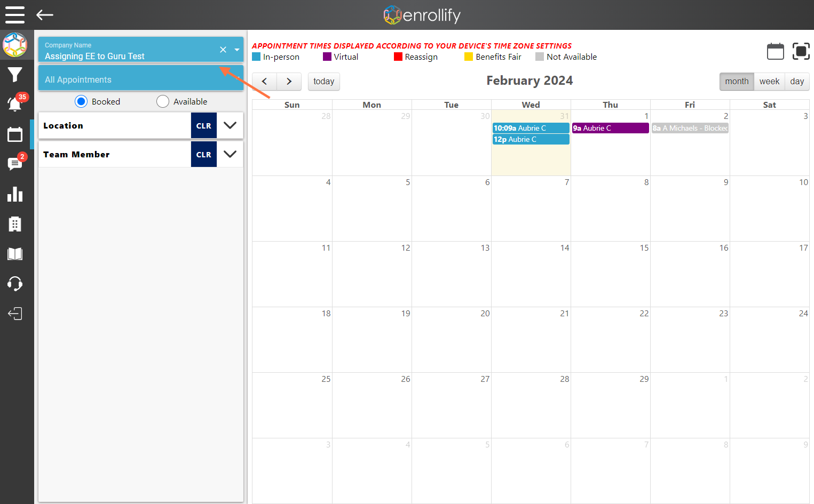Image resolution: width=814 pixels, height=504 pixels.
Task: Open the building companies icon
Action: point(15,224)
